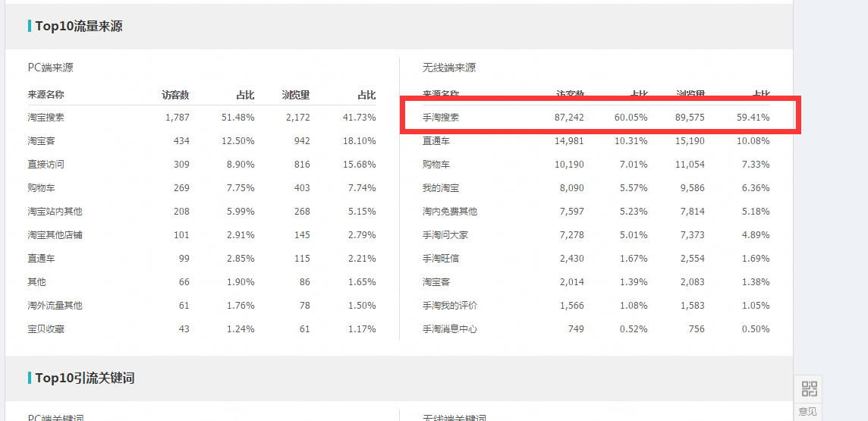The height and width of the screenshot is (421, 868).
Task: Click the Top10流量来源 section heading
Action: click(78, 27)
